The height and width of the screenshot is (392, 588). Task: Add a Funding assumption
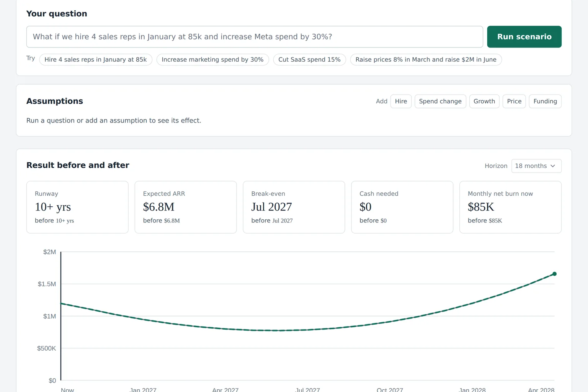pyautogui.click(x=545, y=101)
